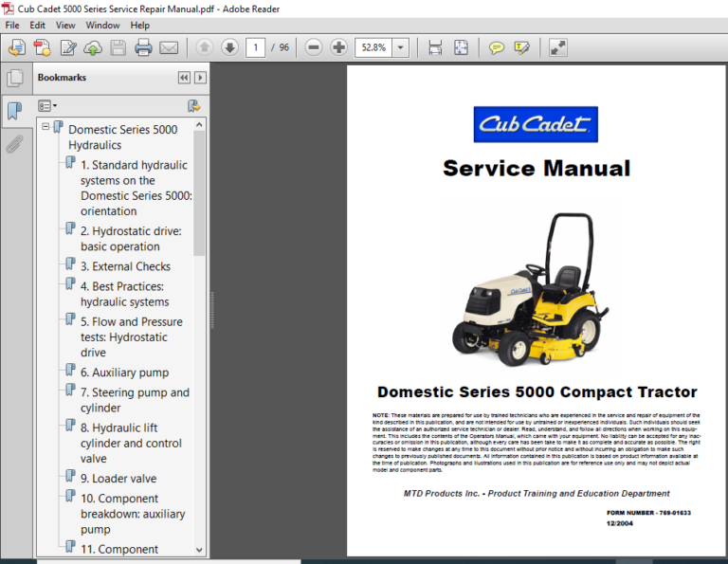The height and width of the screenshot is (564, 728).
Task: Open bookmark 10. Component breakdown: auxiliary pump
Action: [x=133, y=514]
